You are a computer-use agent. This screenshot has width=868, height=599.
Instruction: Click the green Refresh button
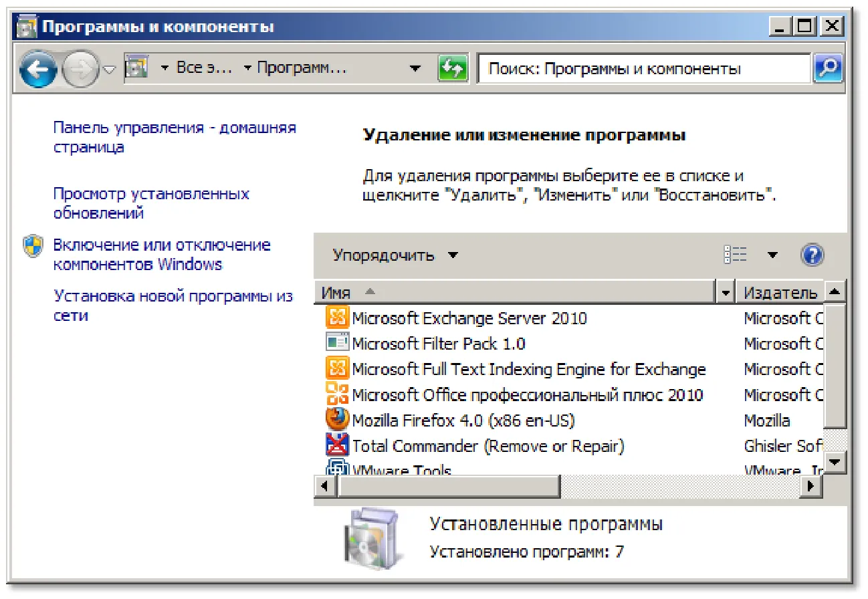coord(453,68)
